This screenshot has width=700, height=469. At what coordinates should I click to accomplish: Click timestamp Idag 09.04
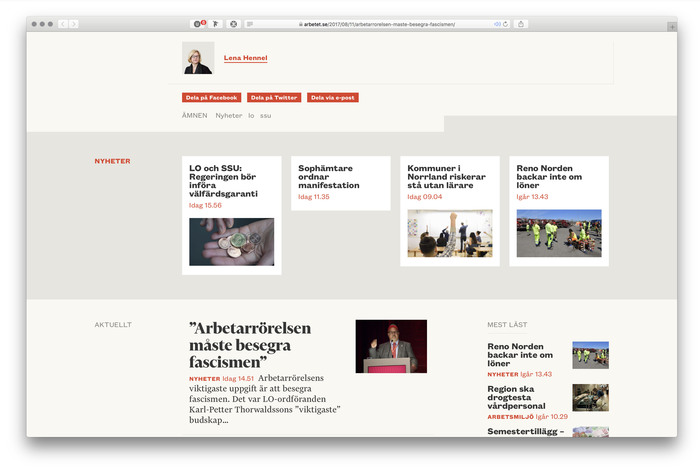(425, 197)
